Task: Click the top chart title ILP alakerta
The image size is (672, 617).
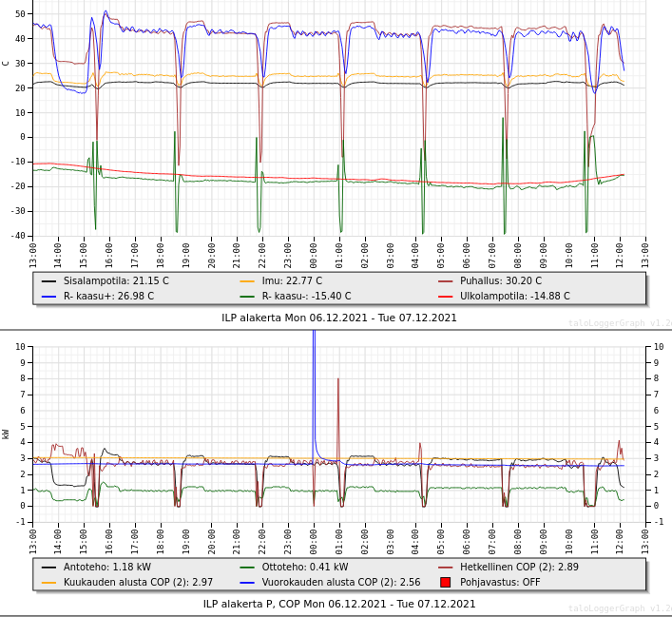Action: [339, 318]
